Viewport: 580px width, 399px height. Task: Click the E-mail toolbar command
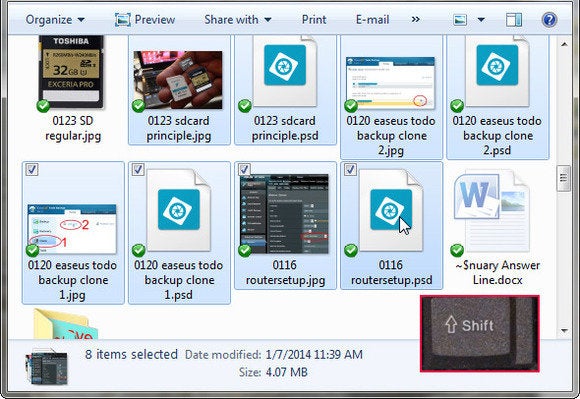tap(372, 20)
